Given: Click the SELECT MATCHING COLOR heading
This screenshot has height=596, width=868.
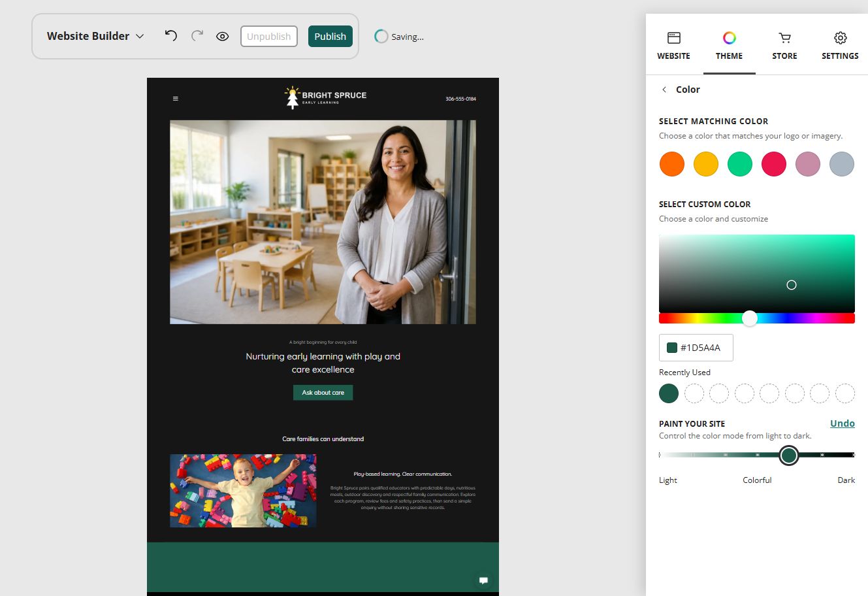Looking at the screenshot, I should tap(713, 122).
